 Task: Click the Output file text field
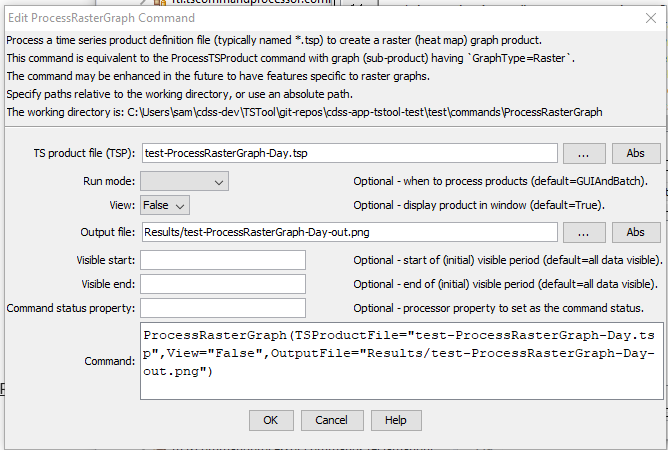(x=349, y=232)
